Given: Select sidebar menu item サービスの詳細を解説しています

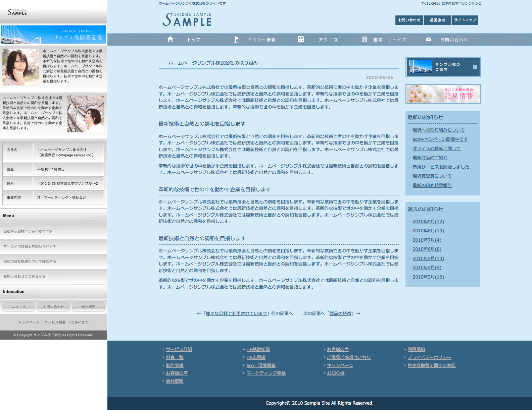Looking at the screenshot, I should (30, 246).
